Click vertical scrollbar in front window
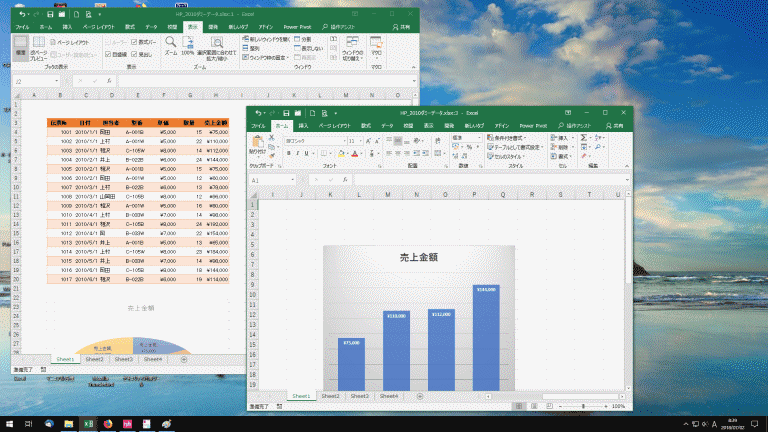 [x=628, y=291]
